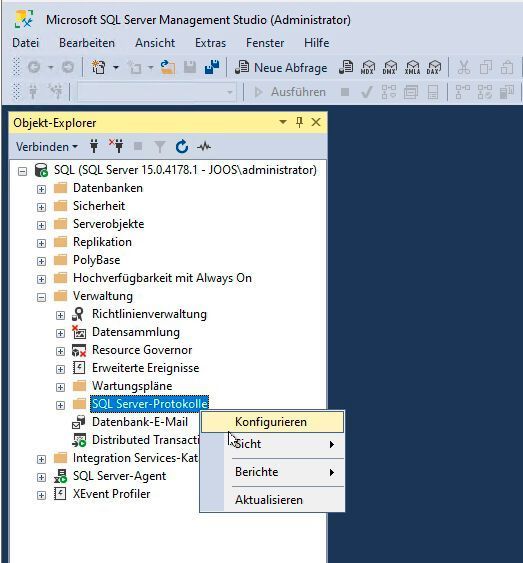The height and width of the screenshot is (563, 523).
Task: Click the SQL server instance icon
Action: [x=41, y=170]
